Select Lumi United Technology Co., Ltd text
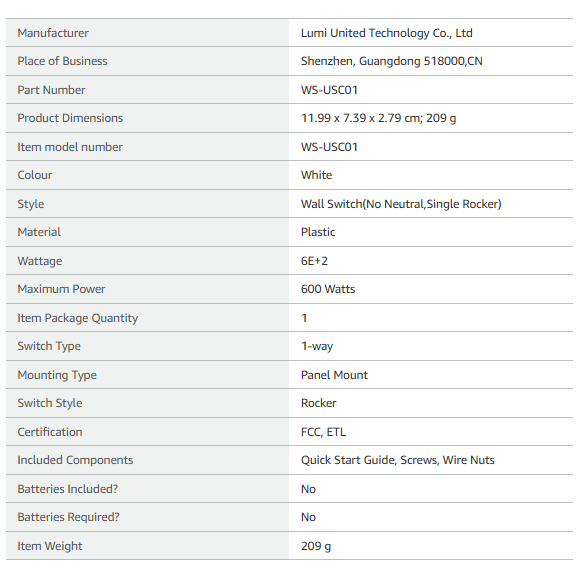Screen dimensions: 583x582 [386, 33]
